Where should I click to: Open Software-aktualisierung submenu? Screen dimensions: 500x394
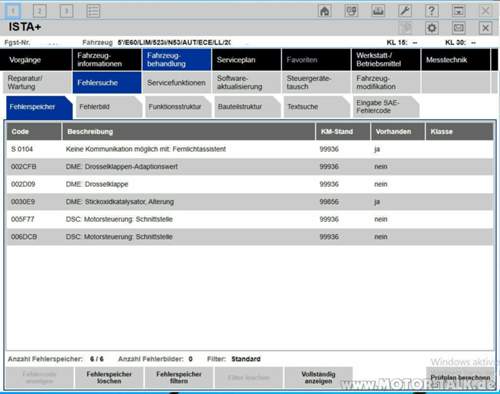[246, 82]
